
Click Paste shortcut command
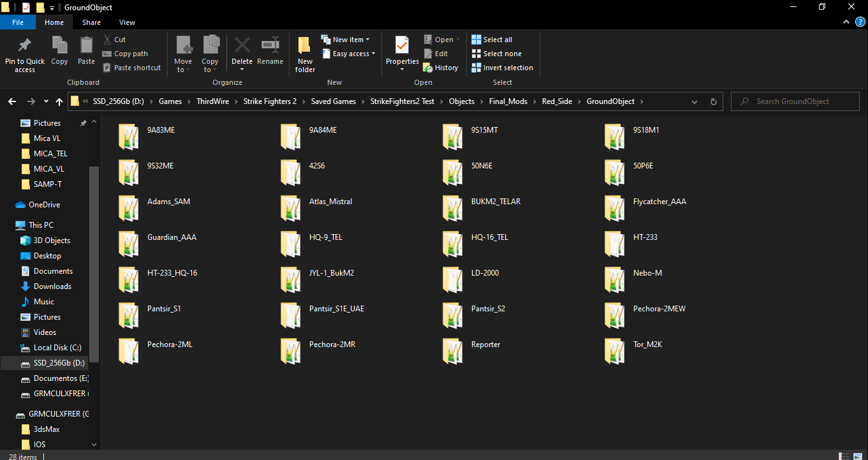131,68
